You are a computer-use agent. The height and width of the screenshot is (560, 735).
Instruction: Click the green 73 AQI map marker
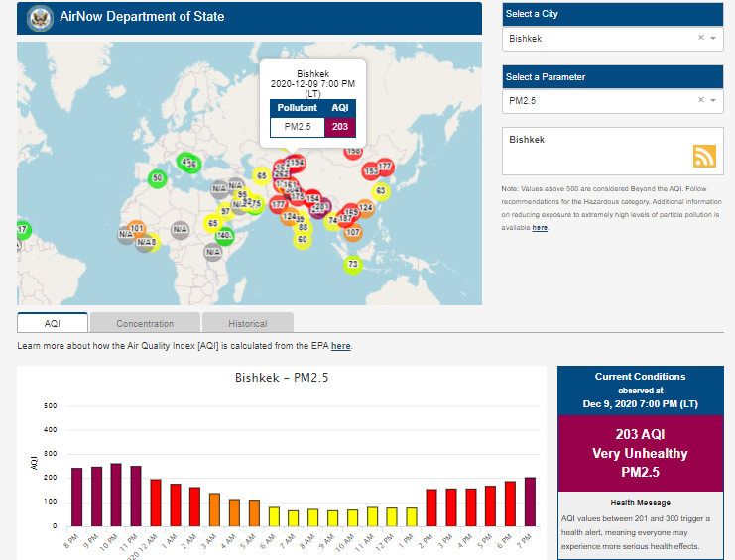click(x=352, y=264)
